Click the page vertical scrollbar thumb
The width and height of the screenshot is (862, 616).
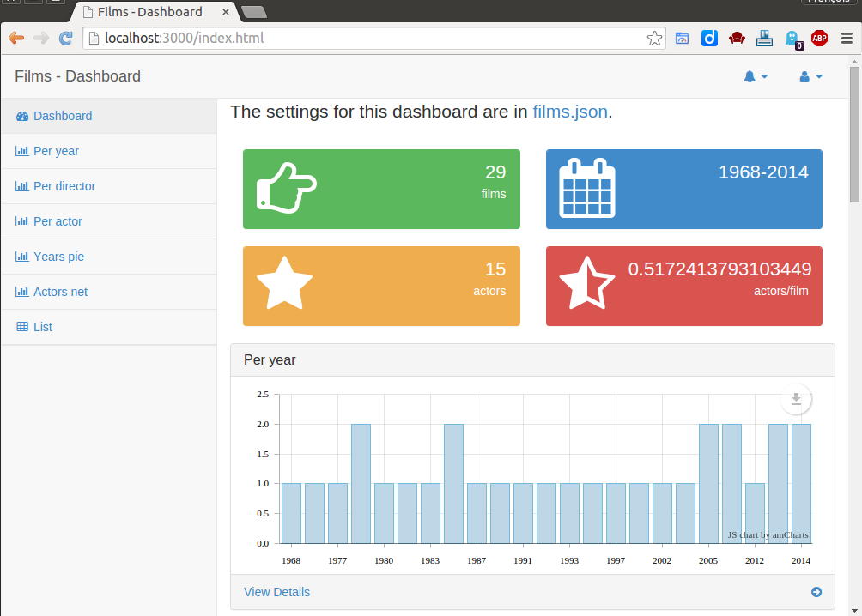[854, 135]
